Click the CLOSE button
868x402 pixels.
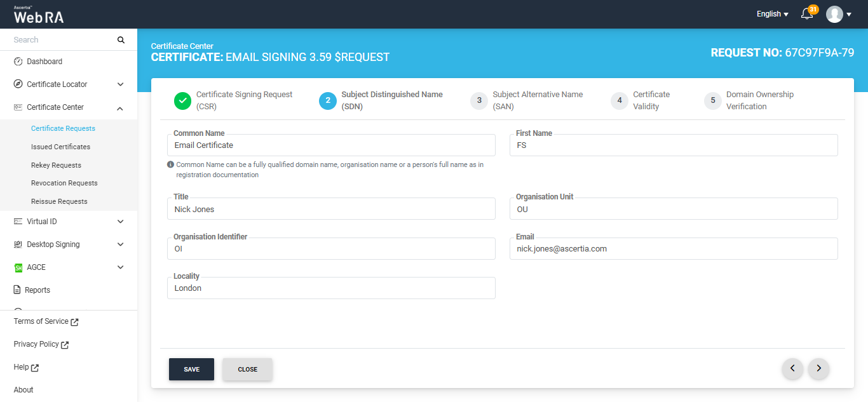(247, 370)
